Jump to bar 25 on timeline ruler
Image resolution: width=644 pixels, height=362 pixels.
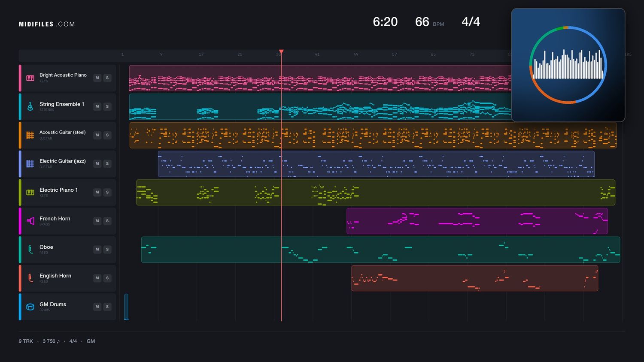(240, 54)
